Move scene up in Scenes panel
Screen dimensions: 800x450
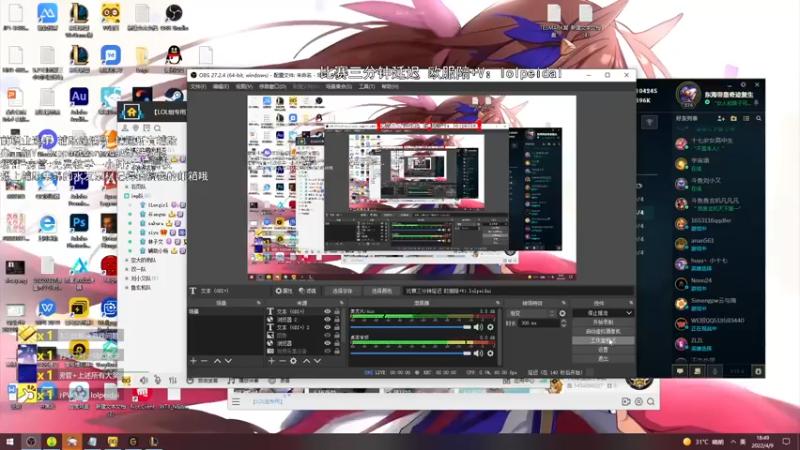(217, 361)
